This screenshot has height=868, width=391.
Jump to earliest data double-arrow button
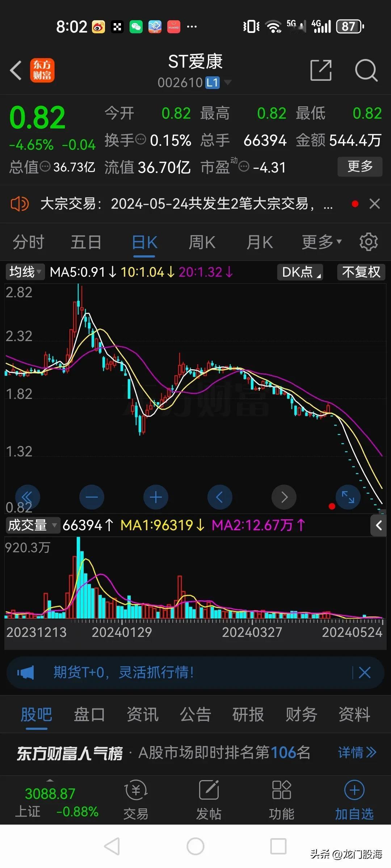pyautogui.click(x=28, y=497)
